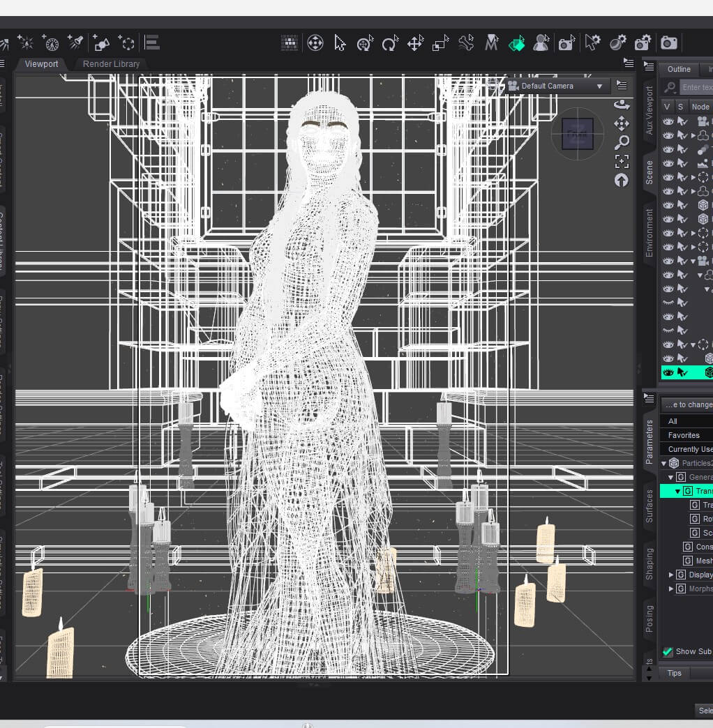The width and height of the screenshot is (713, 728).
Task: Select the active green Geometry Editor tool
Action: point(516,43)
